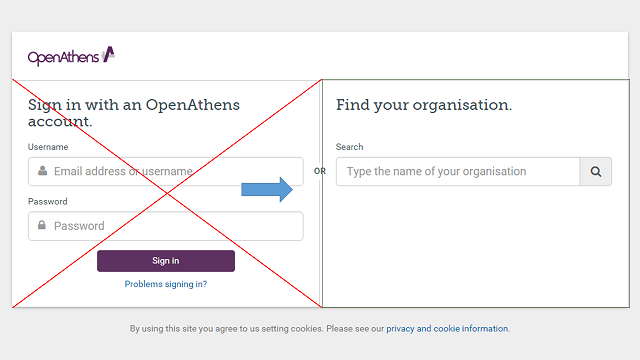Click the lock icon in Password field
This screenshot has width=640, height=360.
click(x=42, y=225)
